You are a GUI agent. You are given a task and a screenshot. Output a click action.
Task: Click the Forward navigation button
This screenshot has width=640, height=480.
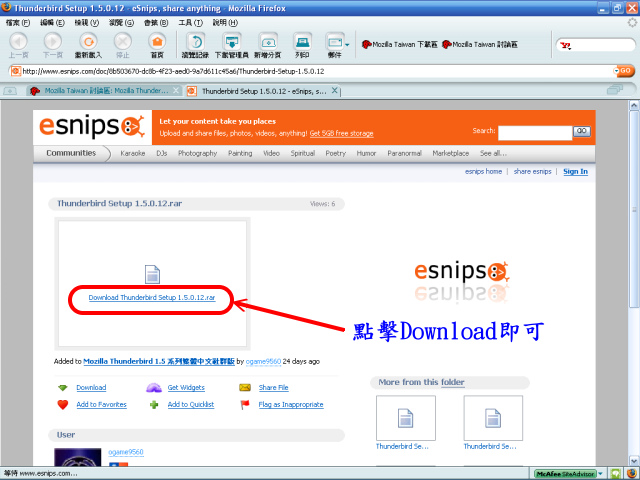point(53,42)
